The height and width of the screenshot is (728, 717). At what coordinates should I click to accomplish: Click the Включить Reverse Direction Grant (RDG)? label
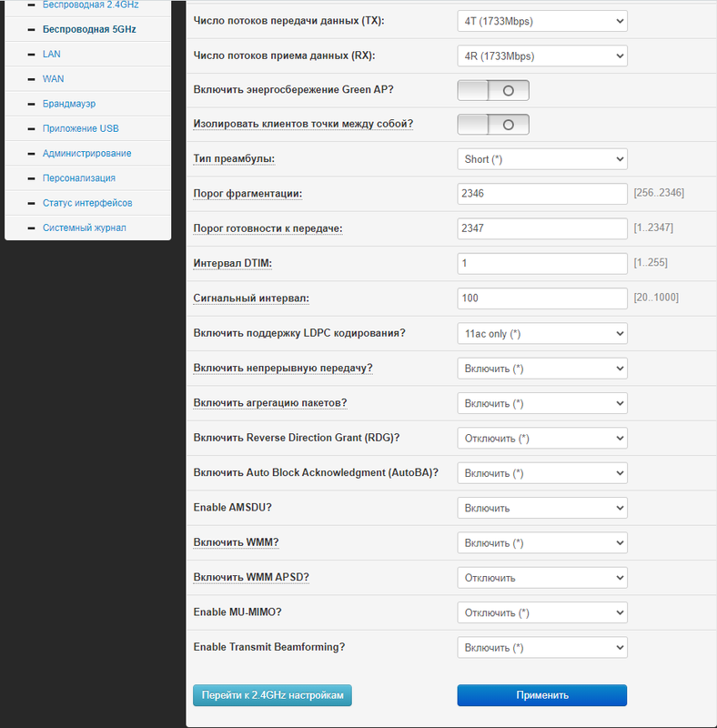click(297, 438)
